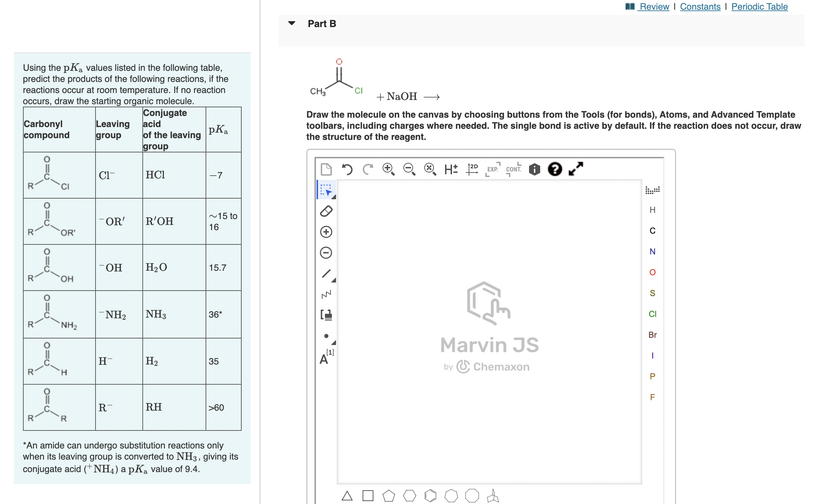Image resolution: width=829 pixels, height=504 pixels.
Task: Click the Undo arrow in the sketcher
Action: (x=347, y=169)
